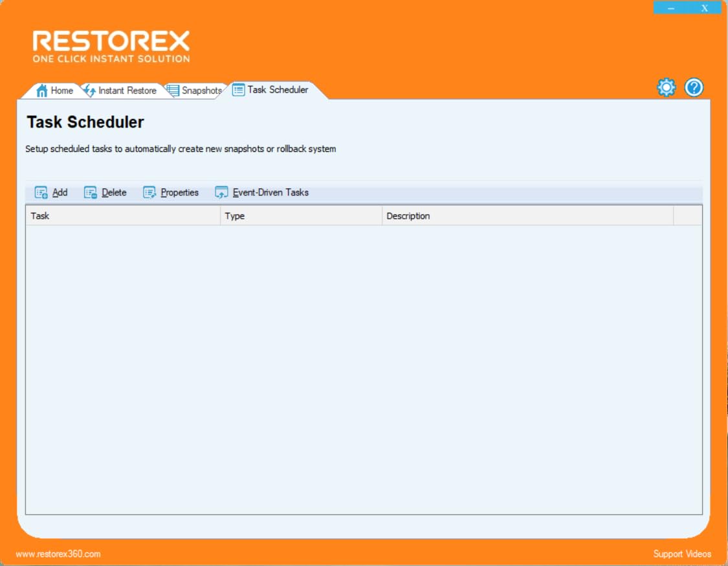728x566 pixels.
Task: Open the help question mark icon
Action: click(x=694, y=88)
